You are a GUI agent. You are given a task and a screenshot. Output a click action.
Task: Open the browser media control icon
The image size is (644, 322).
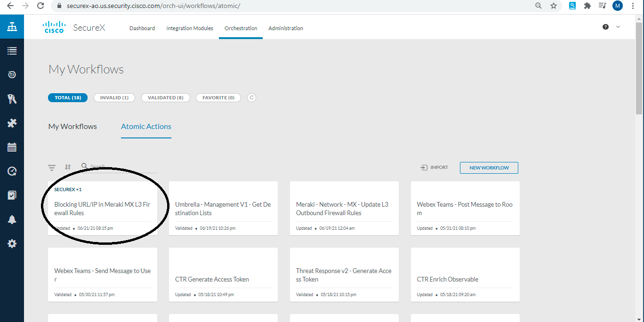(x=602, y=6)
